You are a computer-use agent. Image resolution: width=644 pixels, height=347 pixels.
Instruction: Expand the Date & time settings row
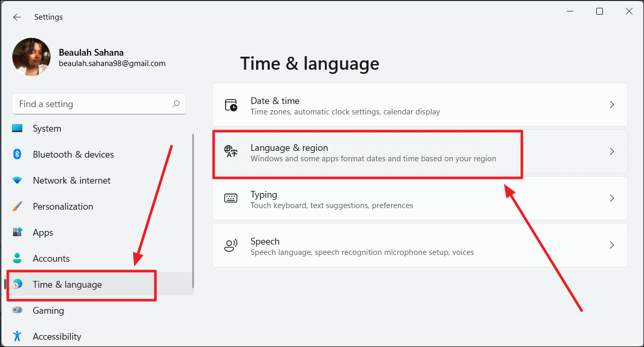[612, 105]
